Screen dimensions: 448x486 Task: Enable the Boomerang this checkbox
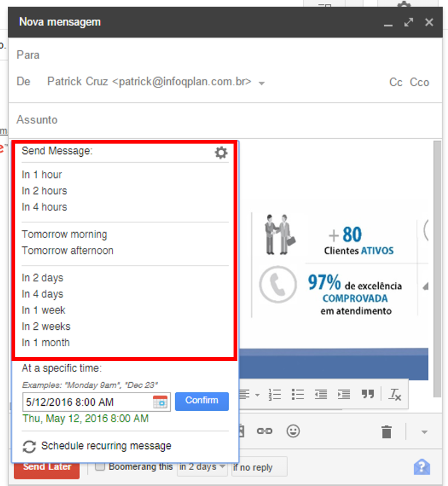pos(100,466)
